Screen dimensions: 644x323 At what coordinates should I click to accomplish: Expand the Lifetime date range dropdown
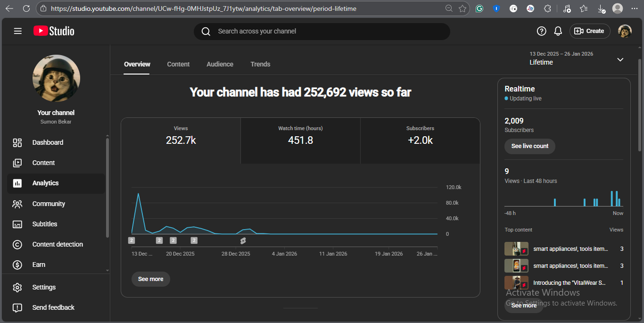click(620, 59)
